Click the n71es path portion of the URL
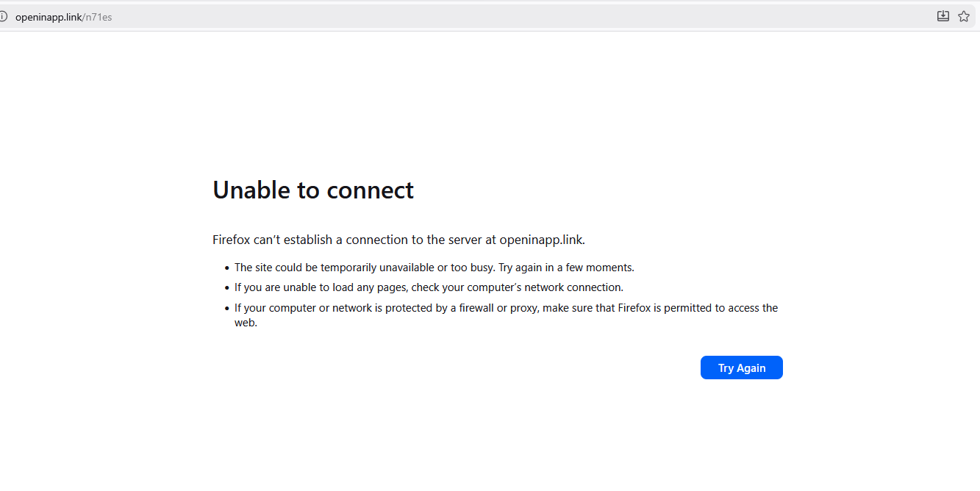Screen dimensions: 980x491 tap(99, 17)
